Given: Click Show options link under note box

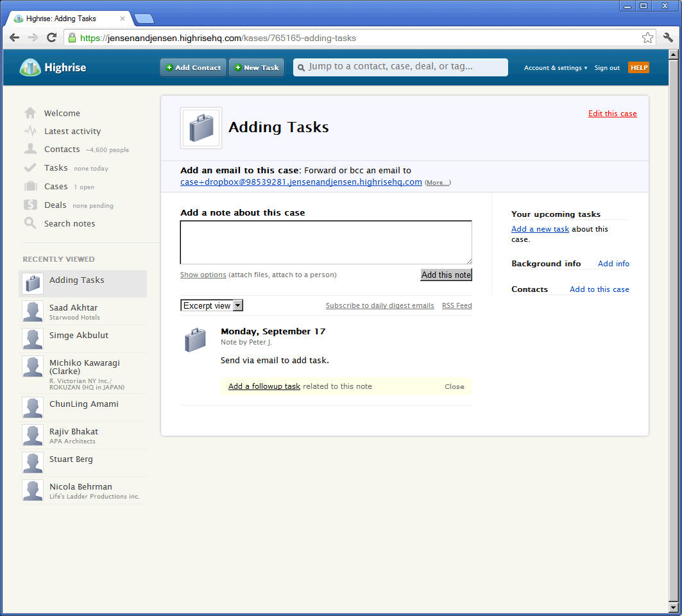Looking at the screenshot, I should pos(203,275).
